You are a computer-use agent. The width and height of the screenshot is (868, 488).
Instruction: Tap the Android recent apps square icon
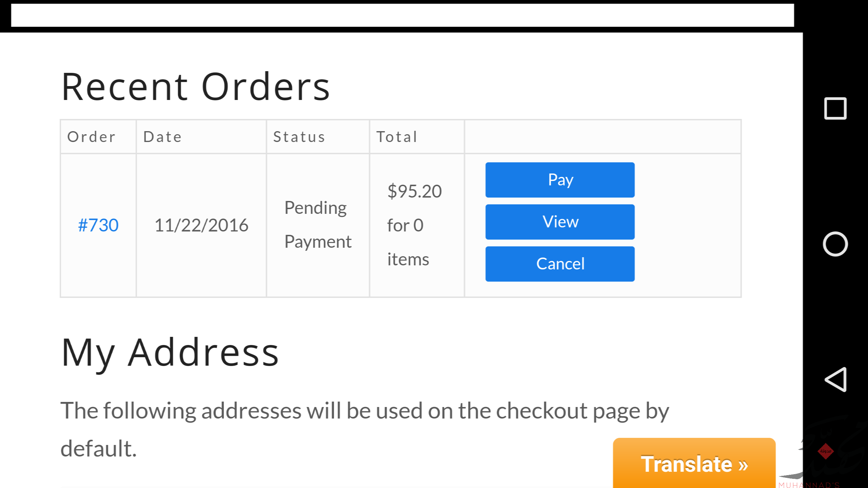pos(835,108)
